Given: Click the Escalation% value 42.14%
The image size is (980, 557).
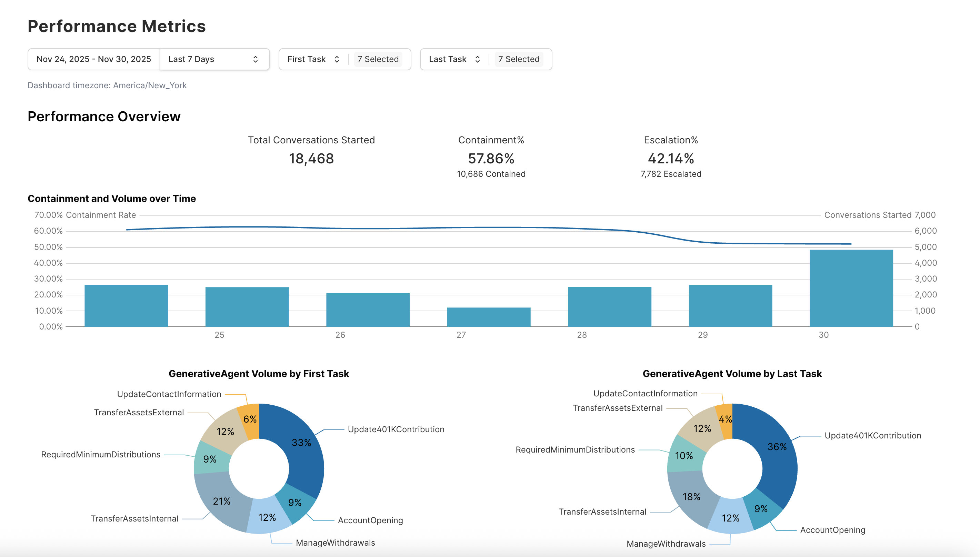Looking at the screenshot, I should tap(671, 159).
